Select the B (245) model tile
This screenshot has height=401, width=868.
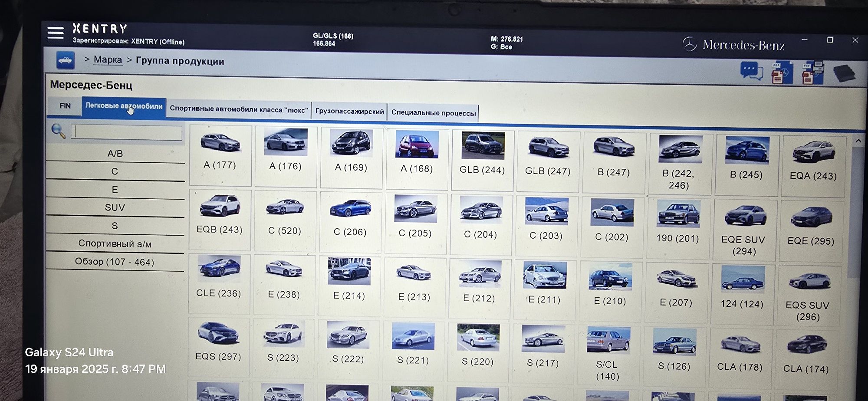pos(746,165)
